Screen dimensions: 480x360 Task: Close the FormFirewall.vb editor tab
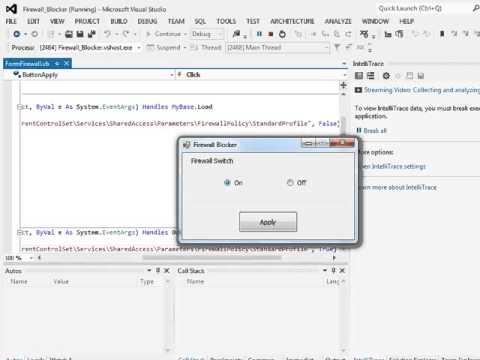(x=67, y=63)
